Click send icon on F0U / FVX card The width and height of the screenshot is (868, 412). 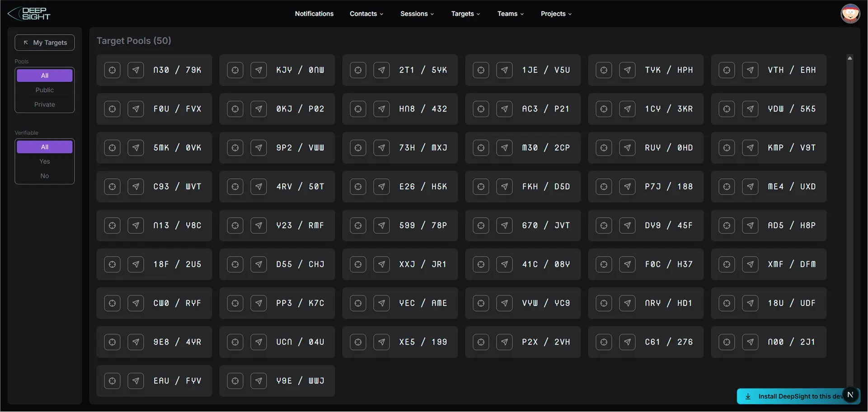[136, 109]
